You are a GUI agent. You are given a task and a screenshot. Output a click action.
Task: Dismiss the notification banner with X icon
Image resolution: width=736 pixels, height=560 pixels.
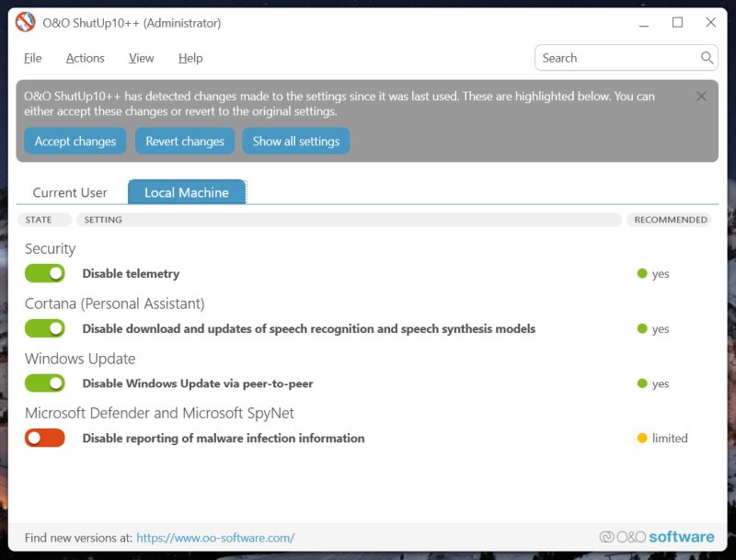pos(701,97)
